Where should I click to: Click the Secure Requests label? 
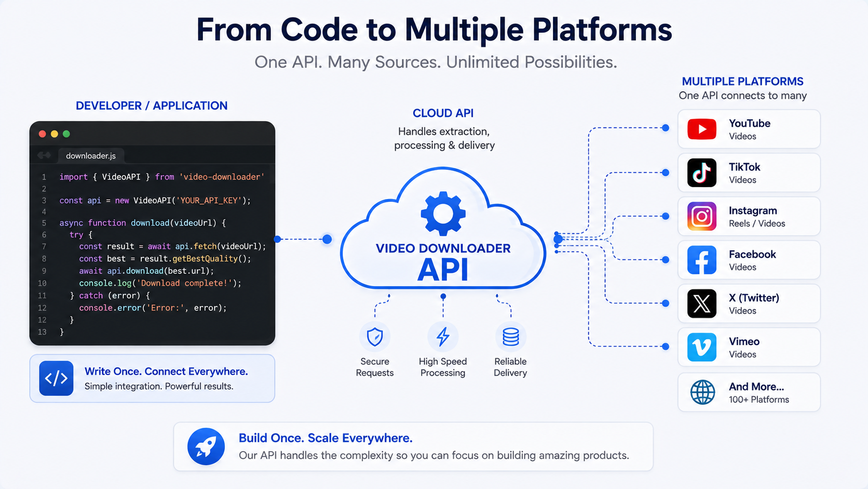click(x=375, y=367)
